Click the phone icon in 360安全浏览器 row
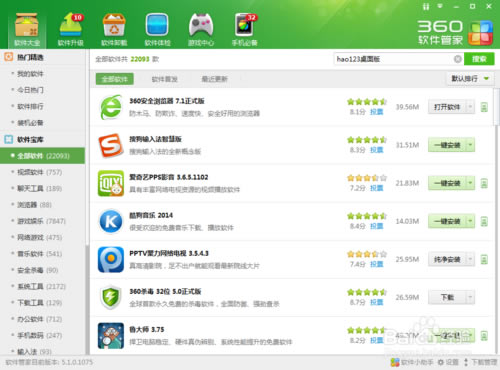500x370 pixels. (x=484, y=107)
